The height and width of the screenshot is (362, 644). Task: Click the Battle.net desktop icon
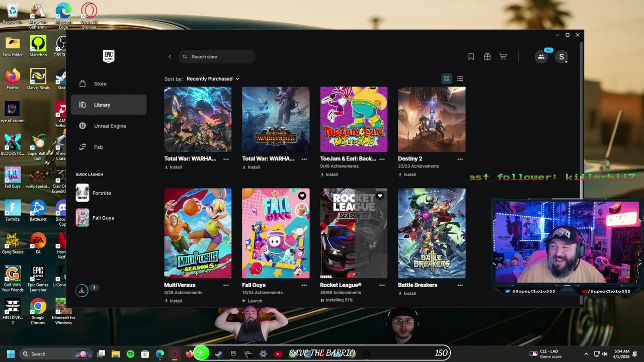pos(38,211)
